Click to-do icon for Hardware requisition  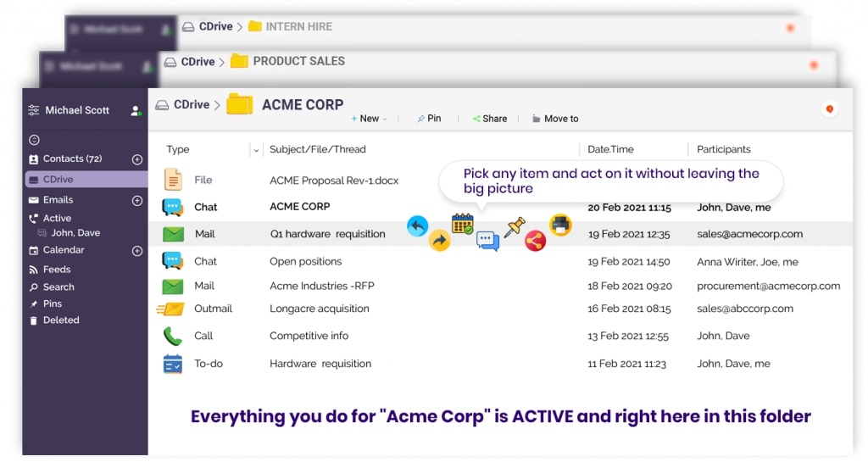pos(173,364)
